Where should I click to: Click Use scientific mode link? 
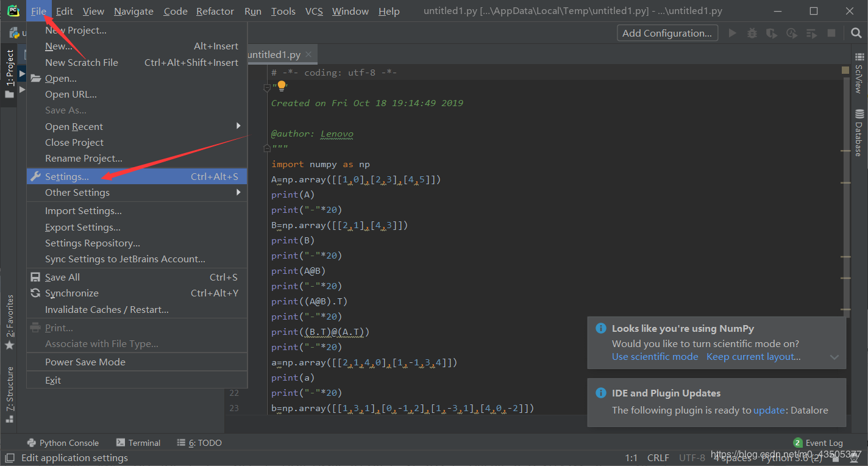tap(655, 356)
